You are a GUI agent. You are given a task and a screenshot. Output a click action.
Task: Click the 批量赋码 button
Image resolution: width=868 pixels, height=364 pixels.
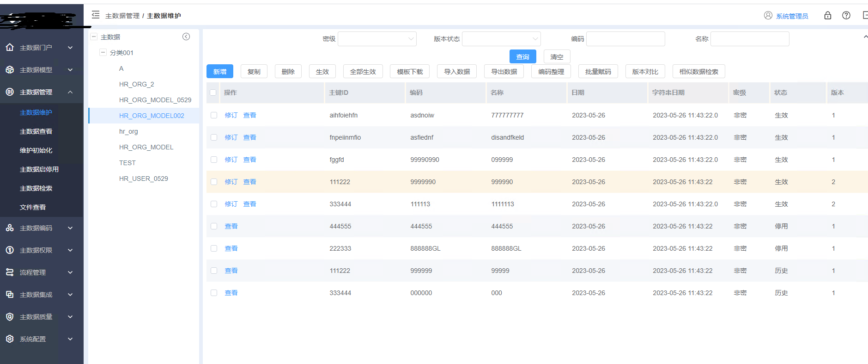[x=598, y=71]
